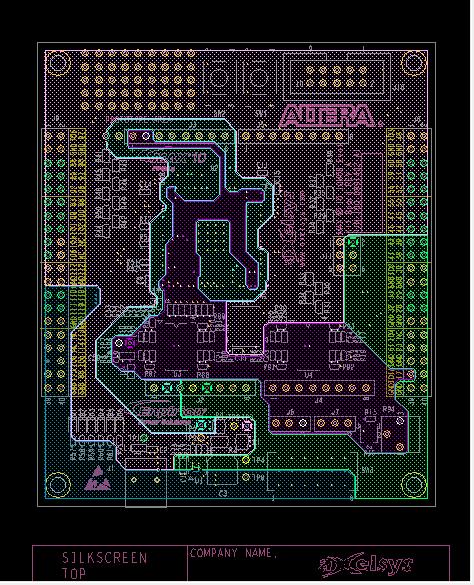Click the C3 reference designator label
Viewport: 474px width, 585px height.
click(x=223, y=494)
